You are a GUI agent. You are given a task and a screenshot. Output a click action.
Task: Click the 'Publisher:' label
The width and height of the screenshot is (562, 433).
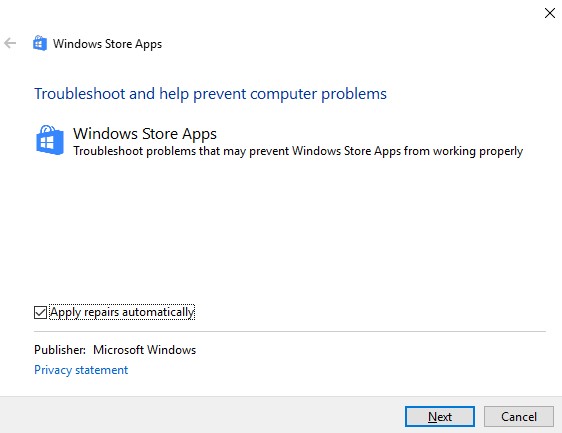(60, 350)
